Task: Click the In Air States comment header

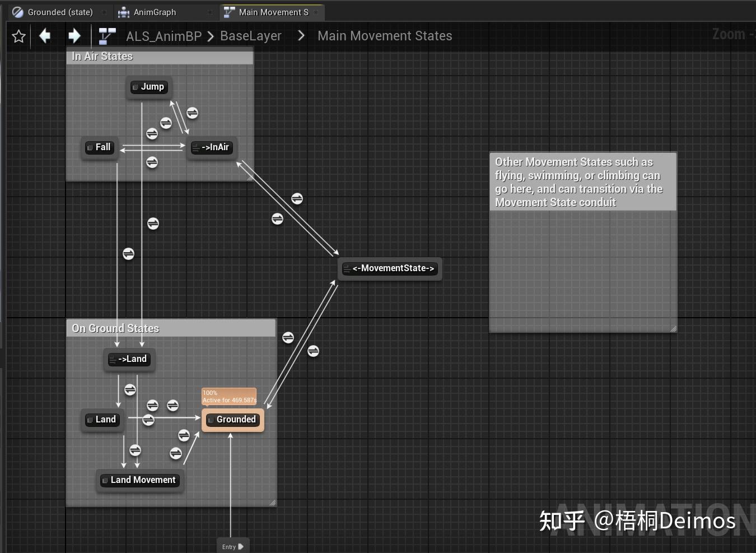Action: pyautogui.click(x=102, y=56)
